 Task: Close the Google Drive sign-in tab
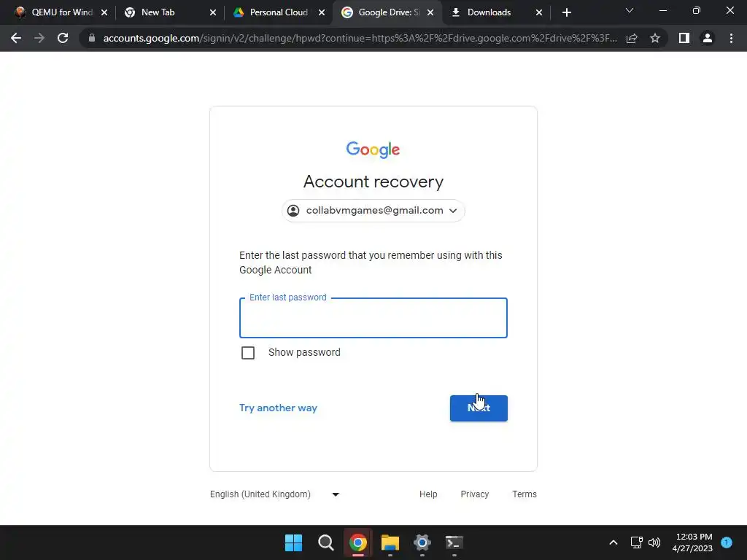tap(430, 12)
